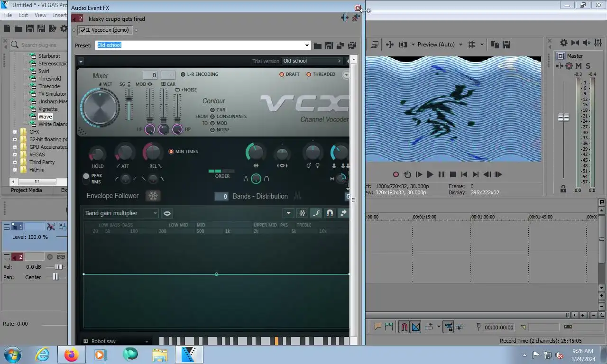Viewport: 607px width, 364px height.
Task: Click the arrow-note icon in band editor toolbar
Action: pos(343,213)
